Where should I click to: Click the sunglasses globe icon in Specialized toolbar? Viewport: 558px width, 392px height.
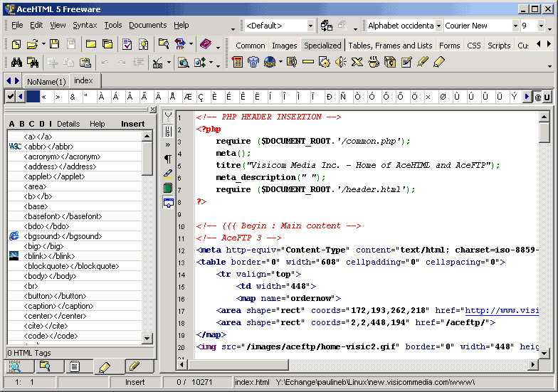click(x=270, y=62)
